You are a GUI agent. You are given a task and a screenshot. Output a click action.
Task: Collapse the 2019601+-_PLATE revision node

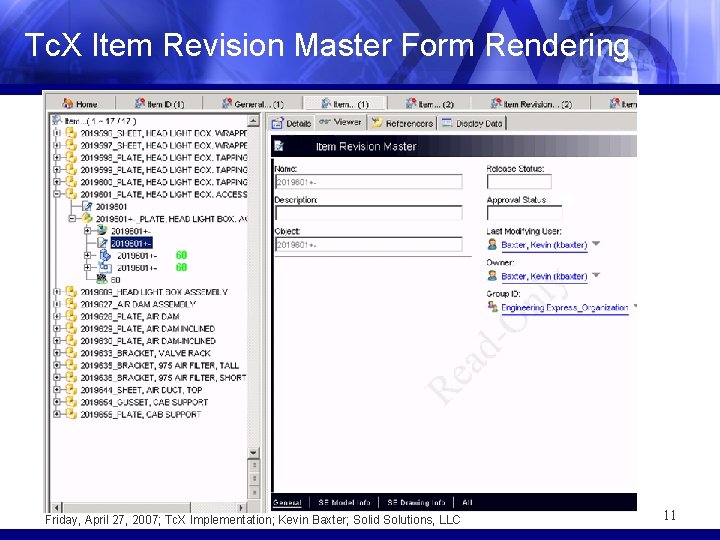tap(72, 219)
